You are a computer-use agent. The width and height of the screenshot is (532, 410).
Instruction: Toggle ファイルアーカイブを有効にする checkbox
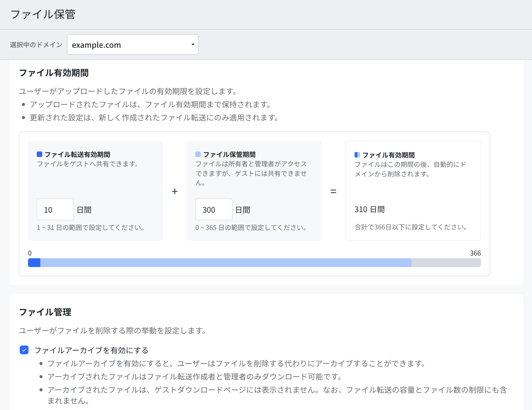coord(24,350)
